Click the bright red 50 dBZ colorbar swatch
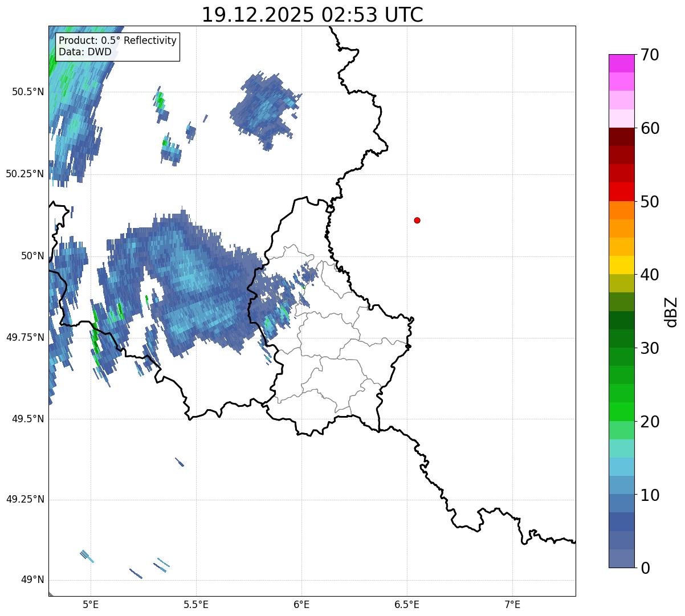The height and width of the screenshot is (616, 685). point(622,191)
